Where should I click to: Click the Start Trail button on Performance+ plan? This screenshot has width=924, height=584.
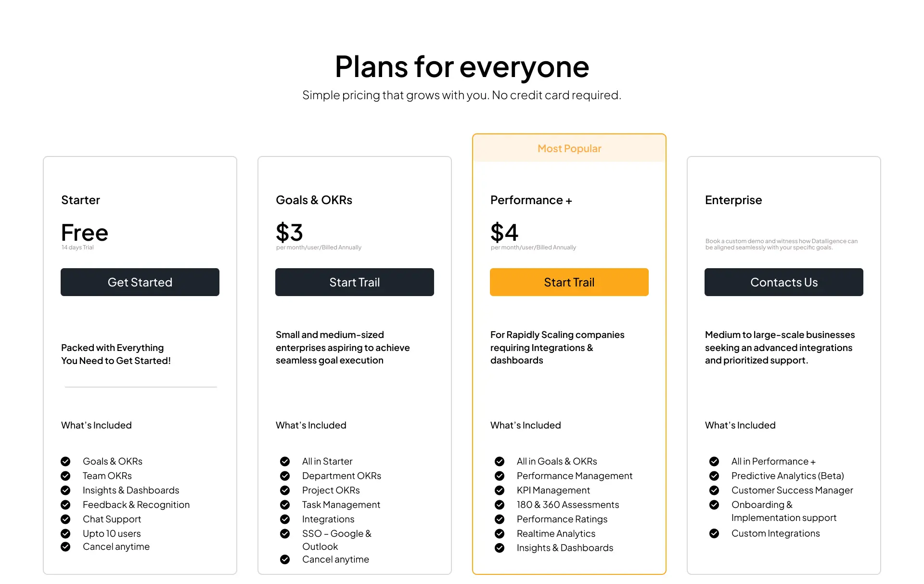[569, 282]
